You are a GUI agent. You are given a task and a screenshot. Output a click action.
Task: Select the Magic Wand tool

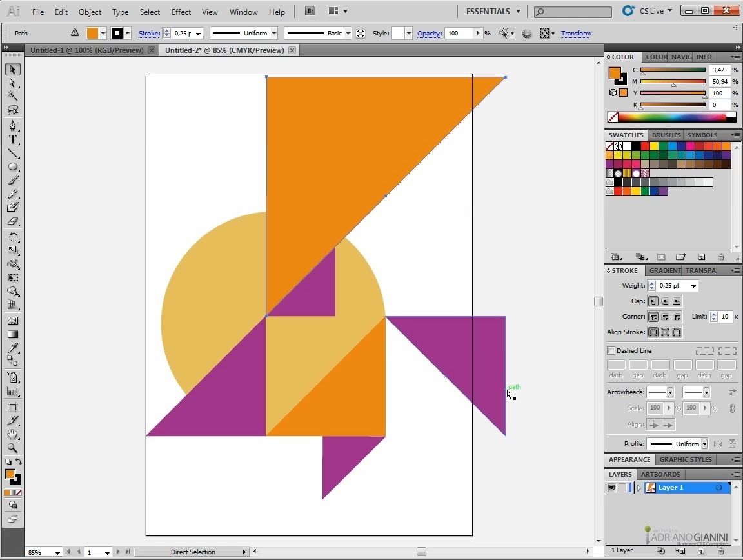(13, 95)
